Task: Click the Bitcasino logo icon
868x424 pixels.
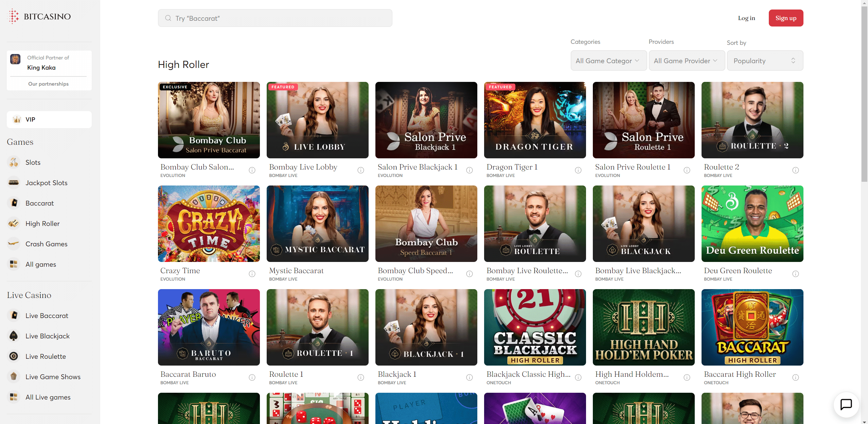Action: point(14,16)
